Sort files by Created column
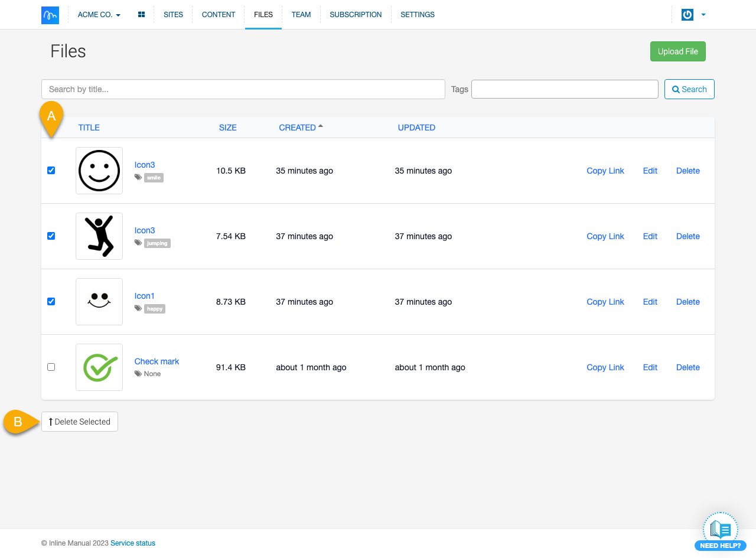Image resolution: width=756 pixels, height=558 pixels. click(298, 128)
